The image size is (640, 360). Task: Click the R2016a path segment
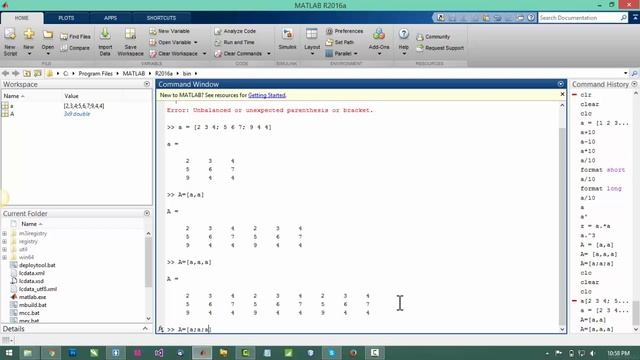click(164, 73)
